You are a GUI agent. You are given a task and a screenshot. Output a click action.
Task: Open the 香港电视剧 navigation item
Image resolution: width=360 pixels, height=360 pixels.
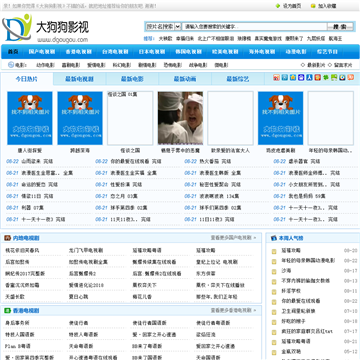click(x=78, y=52)
